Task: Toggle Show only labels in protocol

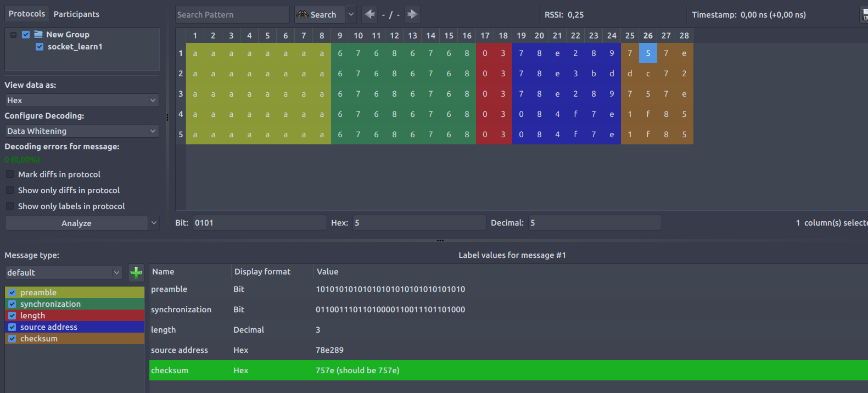Action: (10, 206)
